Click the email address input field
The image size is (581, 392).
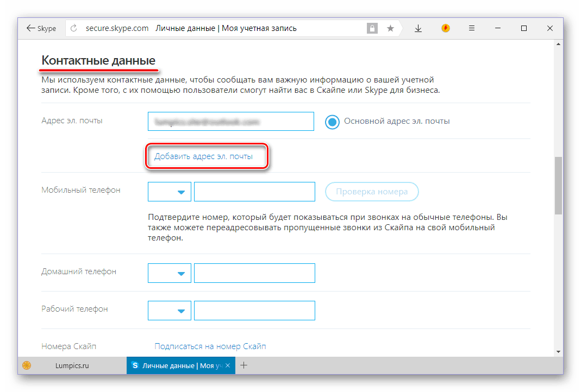click(230, 122)
